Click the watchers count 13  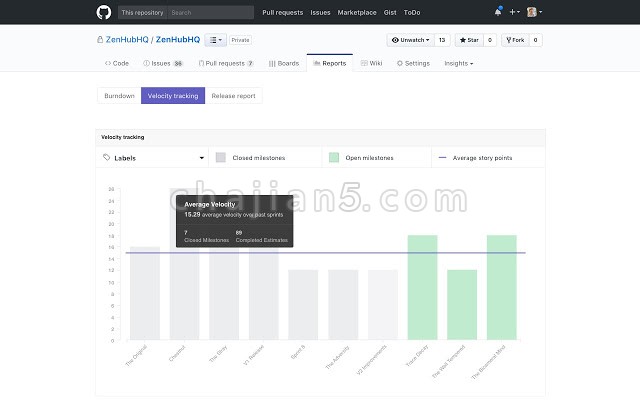[x=442, y=40]
